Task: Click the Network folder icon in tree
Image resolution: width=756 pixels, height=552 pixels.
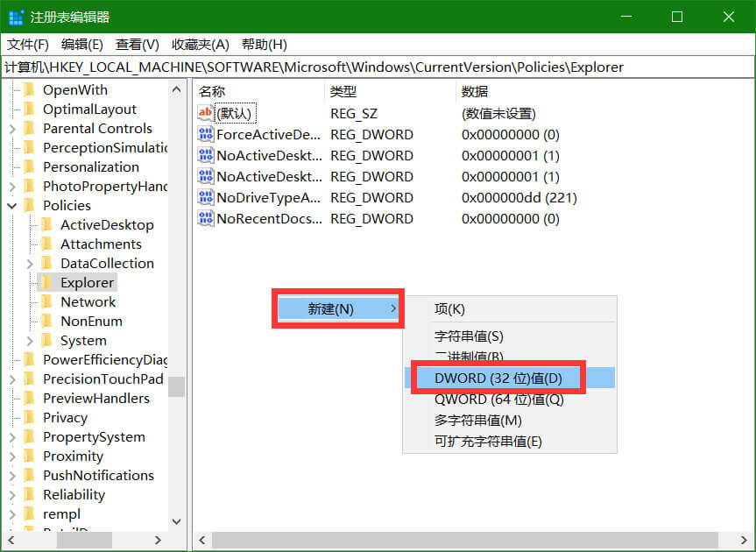Action: [x=47, y=302]
